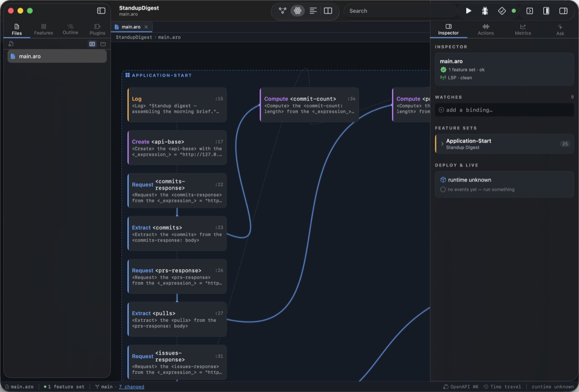
Task: Open the Ask tab
Action: [x=560, y=29]
